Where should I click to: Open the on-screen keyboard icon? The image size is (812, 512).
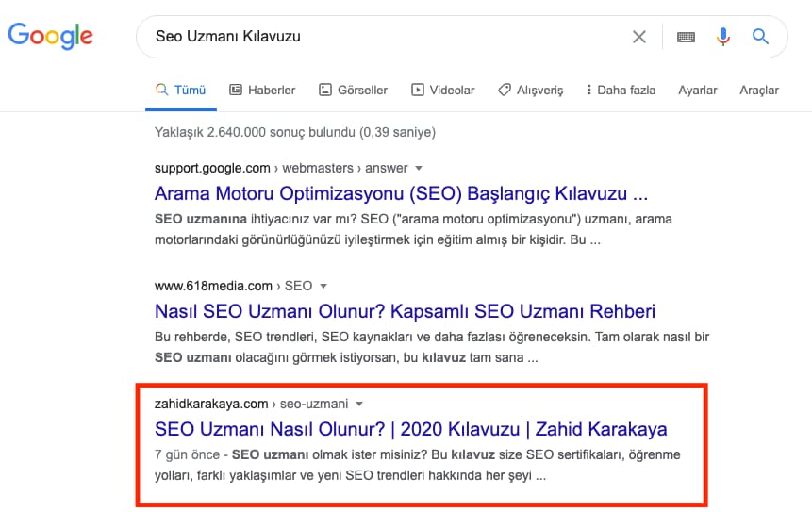click(x=686, y=37)
